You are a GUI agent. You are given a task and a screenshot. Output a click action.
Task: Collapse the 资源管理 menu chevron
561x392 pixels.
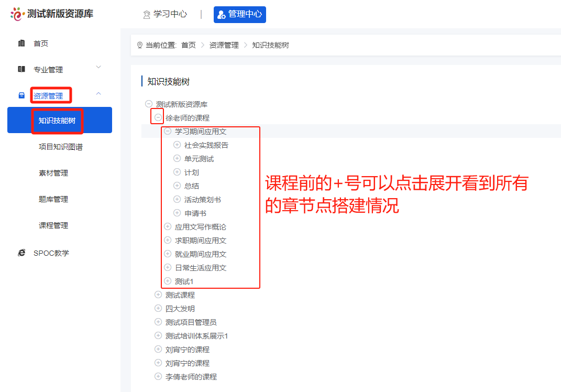click(x=98, y=94)
